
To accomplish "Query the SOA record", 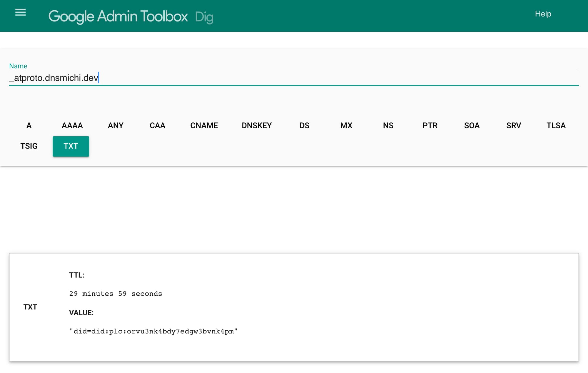I will [472, 126].
